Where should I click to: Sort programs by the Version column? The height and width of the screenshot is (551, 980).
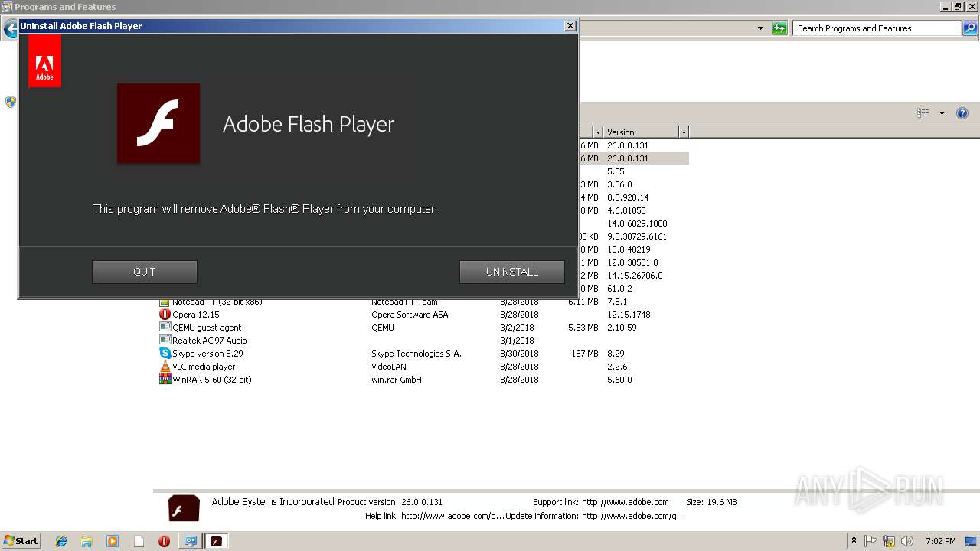pos(641,132)
